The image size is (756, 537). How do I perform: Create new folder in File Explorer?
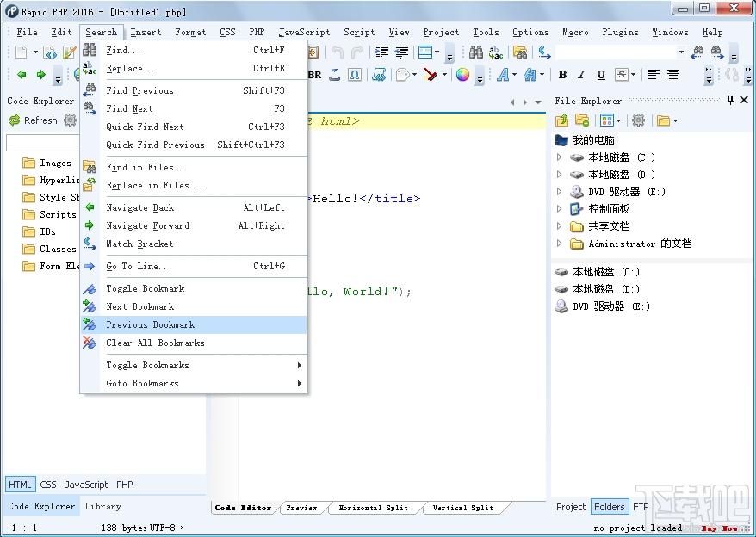(582, 120)
